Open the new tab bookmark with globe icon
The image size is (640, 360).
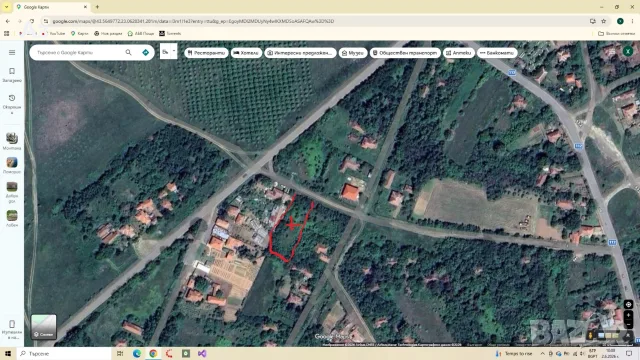point(108,33)
